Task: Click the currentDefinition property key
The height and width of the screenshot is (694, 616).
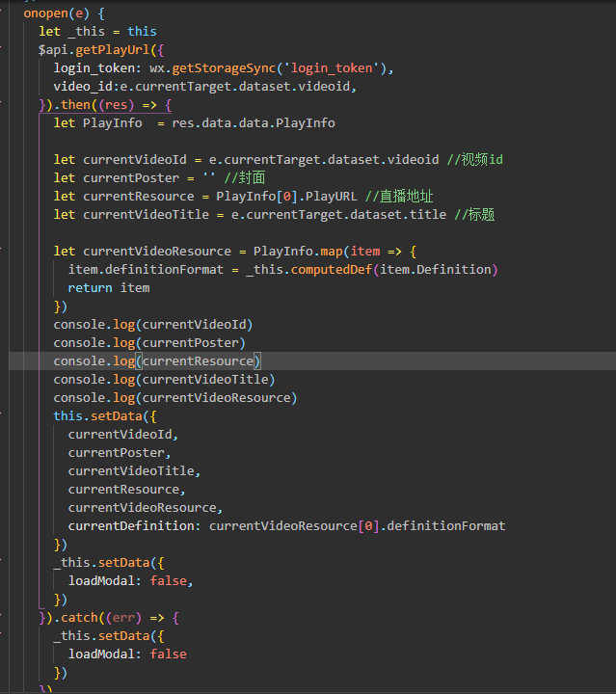Action: click(131, 526)
